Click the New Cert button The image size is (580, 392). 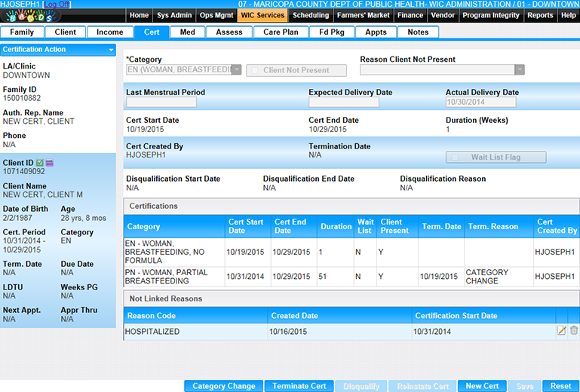(x=482, y=386)
